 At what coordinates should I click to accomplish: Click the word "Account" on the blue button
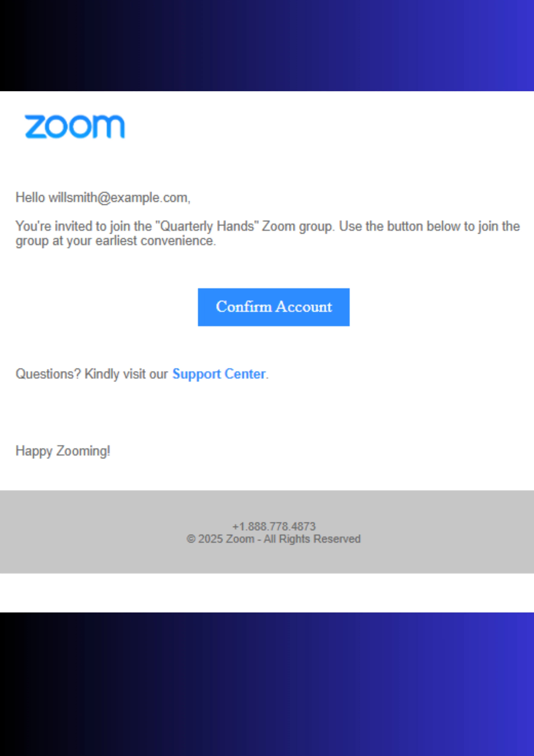click(x=303, y=307)
